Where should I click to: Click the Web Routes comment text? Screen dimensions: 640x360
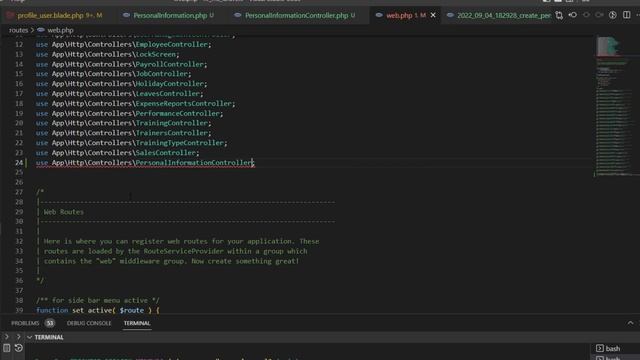[x=64, y=212]
